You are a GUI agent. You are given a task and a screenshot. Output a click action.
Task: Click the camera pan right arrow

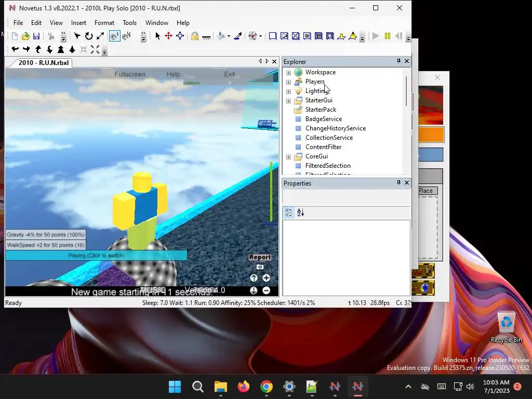(26, 49)
